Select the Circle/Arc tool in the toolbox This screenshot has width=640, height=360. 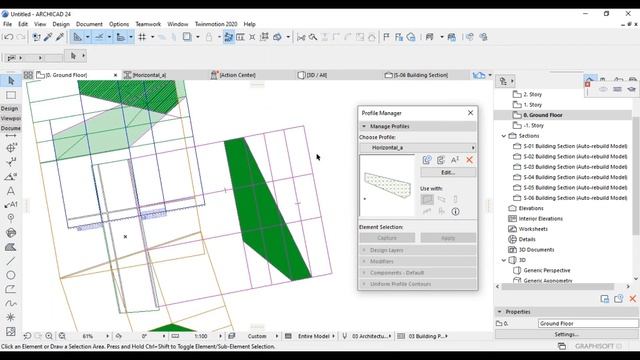(x=11, y=275)
